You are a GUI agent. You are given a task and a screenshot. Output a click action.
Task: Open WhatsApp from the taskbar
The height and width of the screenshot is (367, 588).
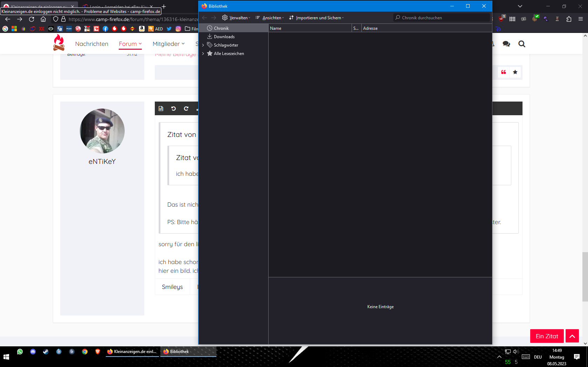point(20,352)
